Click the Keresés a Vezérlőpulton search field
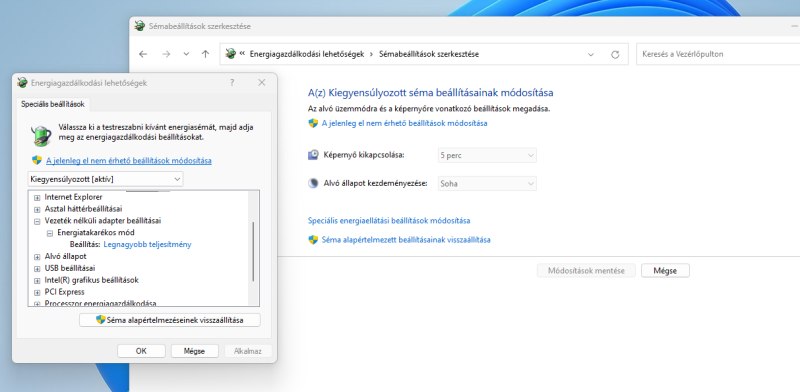 click(718, 54)
